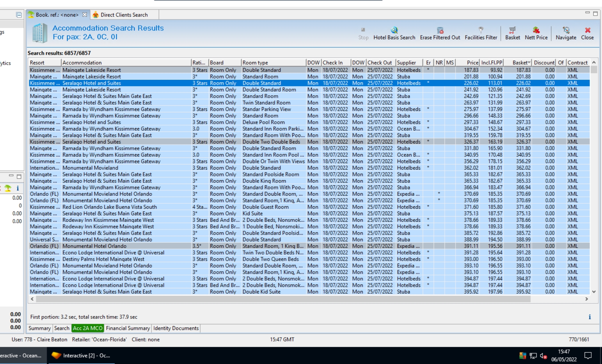Open the taskbar clock showing 15:47
602x364 pixels.
564,355
